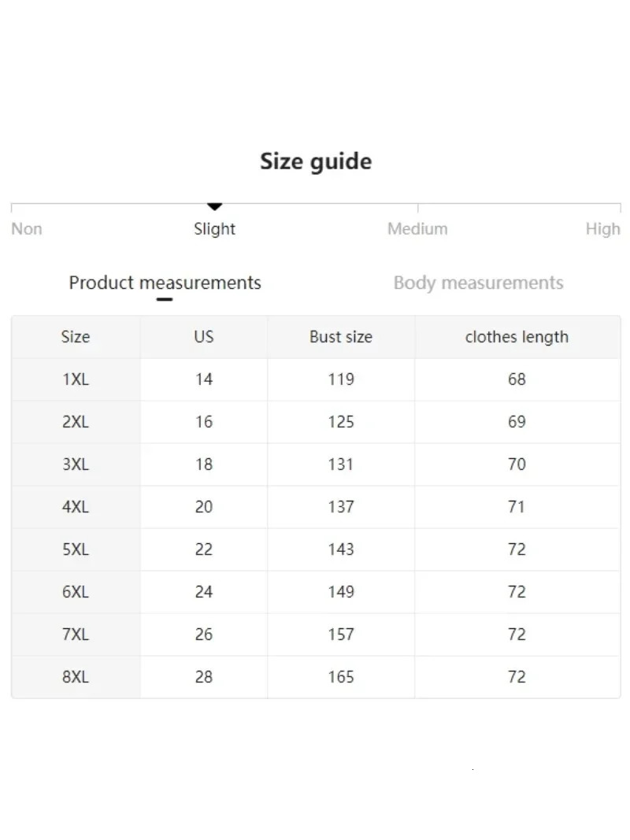
Task: Select the 5XL size row
Action: tap(76, 550)
